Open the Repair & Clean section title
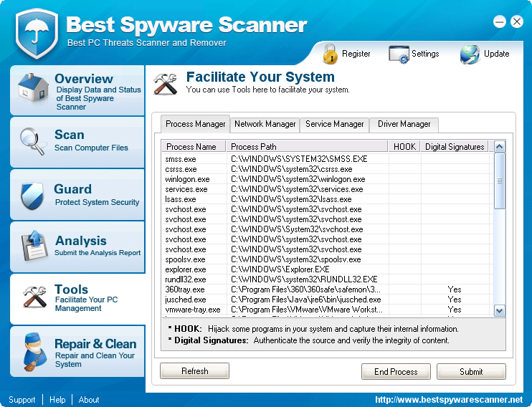 pyautogui.click(x=95, y=343)
